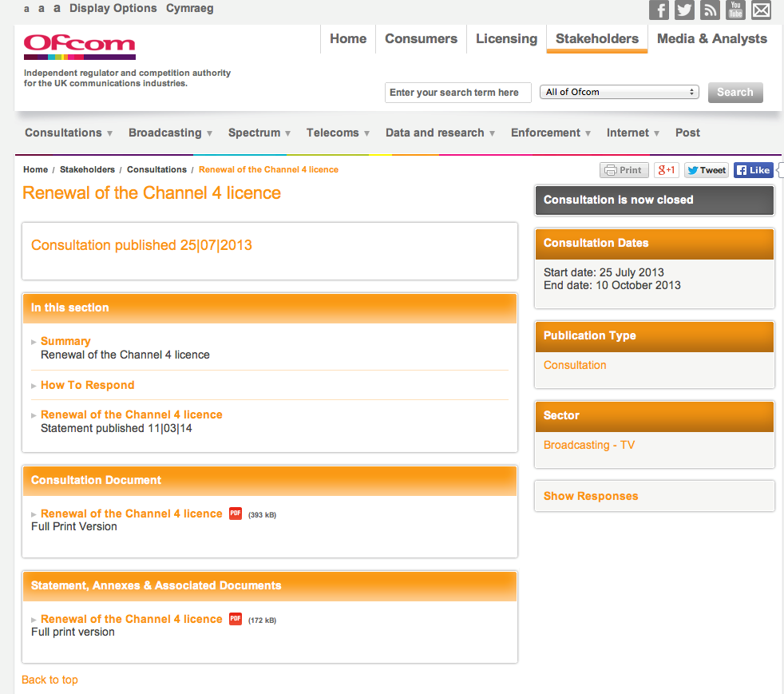
Task: Expand the Broadcasting menu
Action: tap(171, 133)
